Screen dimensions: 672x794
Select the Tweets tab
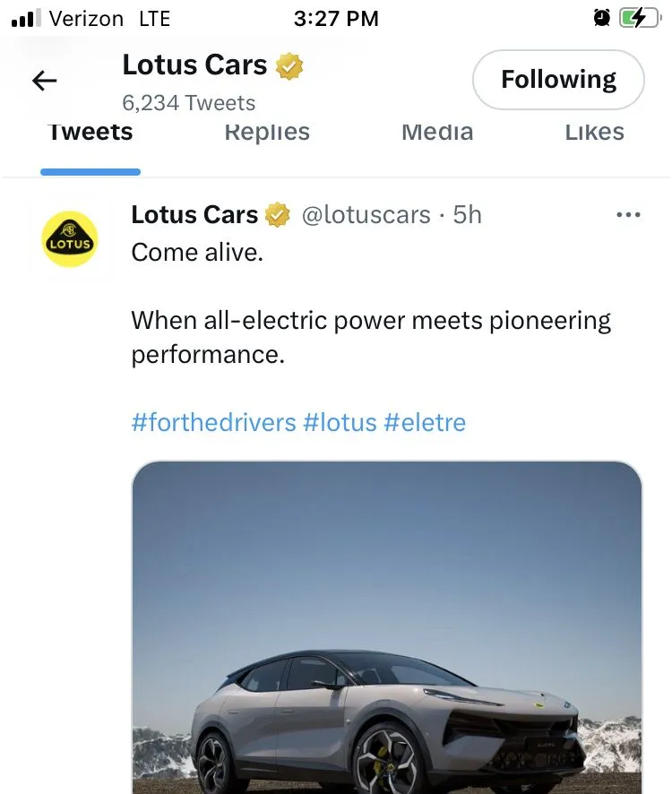click(x=90, y=133)
